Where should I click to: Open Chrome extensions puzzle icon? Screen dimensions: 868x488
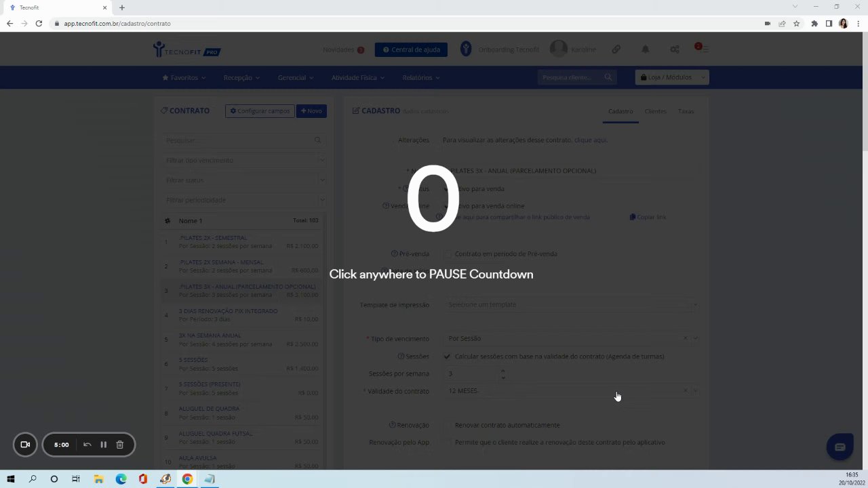click(814, 24)
